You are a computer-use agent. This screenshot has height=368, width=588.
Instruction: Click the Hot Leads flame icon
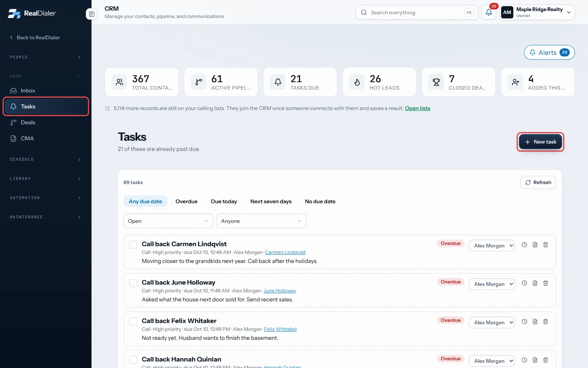[x=357, y=82]
